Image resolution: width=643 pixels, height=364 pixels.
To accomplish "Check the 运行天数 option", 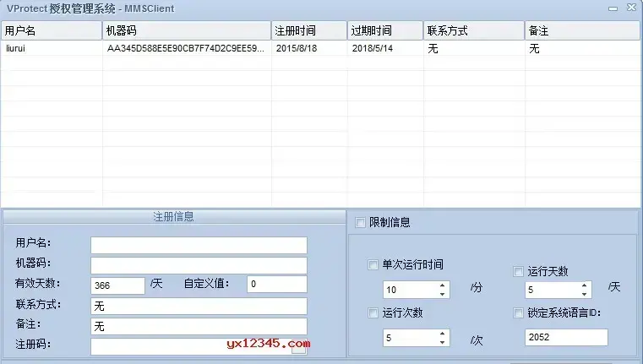I will pyautogui.click(x=518, y=271).
